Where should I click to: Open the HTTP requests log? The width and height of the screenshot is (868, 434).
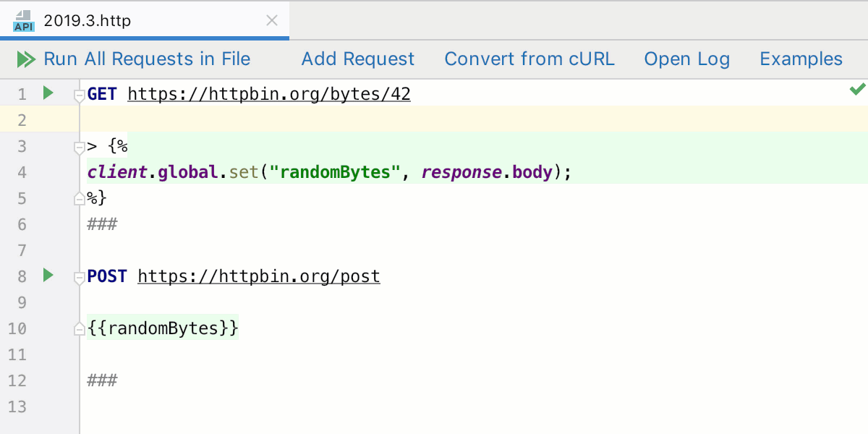click(x=686, y=59)
